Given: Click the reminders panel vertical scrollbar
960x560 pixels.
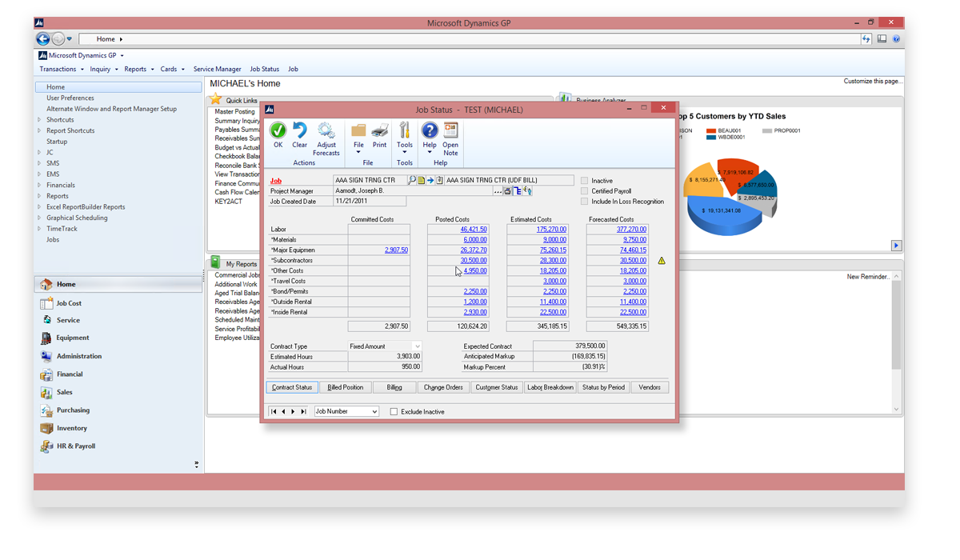Looking at the screenshot, I should [896, 342].
